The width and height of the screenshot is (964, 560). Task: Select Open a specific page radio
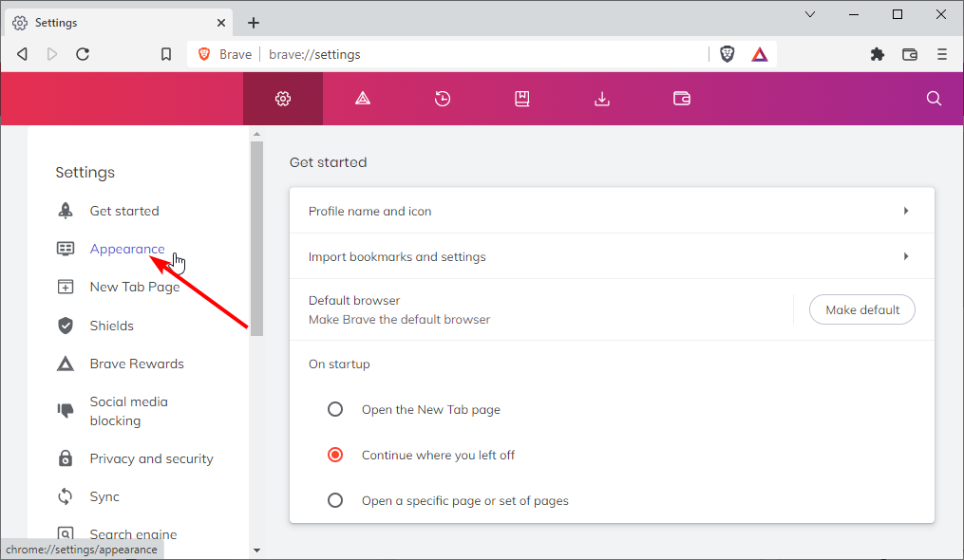[335, 500]
